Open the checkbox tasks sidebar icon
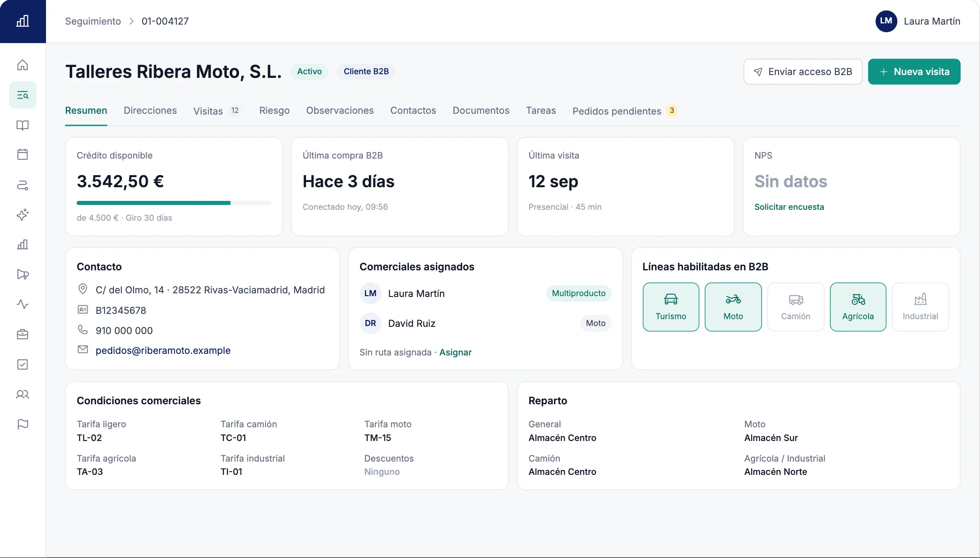 [23, 364]
